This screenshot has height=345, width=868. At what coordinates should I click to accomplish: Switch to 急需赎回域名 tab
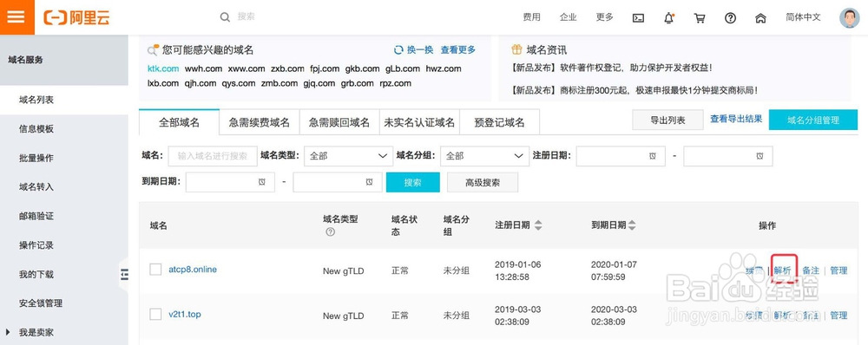[339, 122]
